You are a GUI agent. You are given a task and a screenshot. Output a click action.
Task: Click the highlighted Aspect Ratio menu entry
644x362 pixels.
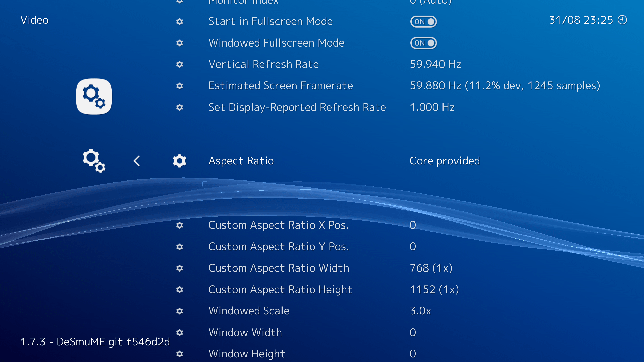241,161
